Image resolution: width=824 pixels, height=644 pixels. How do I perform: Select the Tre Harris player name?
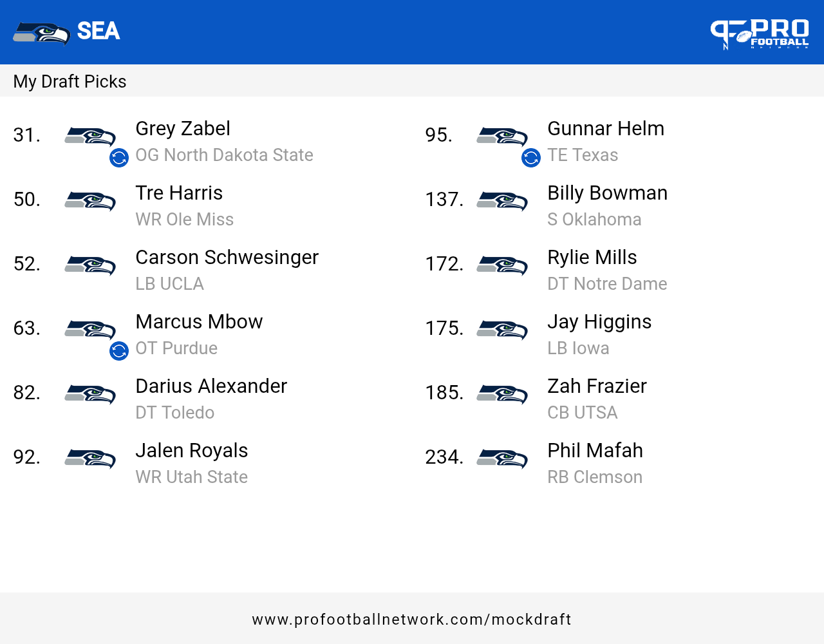coord(179,193)
